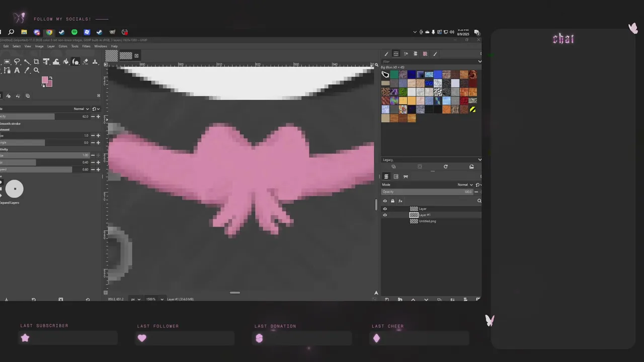
Task: Select the Eraser tool
Action: 86,62
